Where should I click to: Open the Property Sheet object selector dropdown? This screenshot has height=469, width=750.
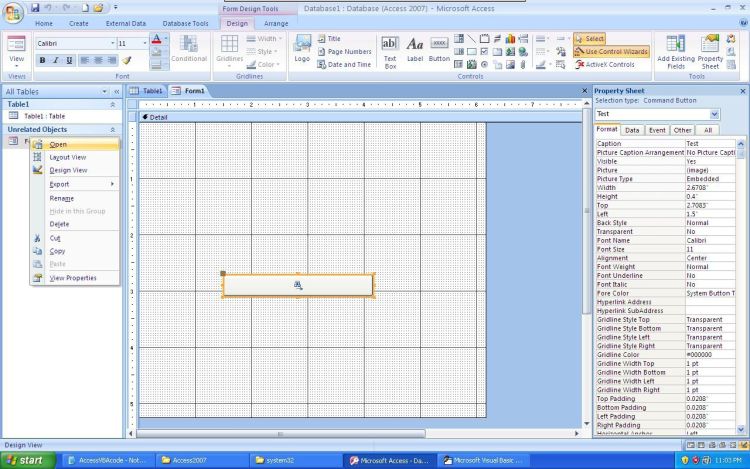pos(714,114)
